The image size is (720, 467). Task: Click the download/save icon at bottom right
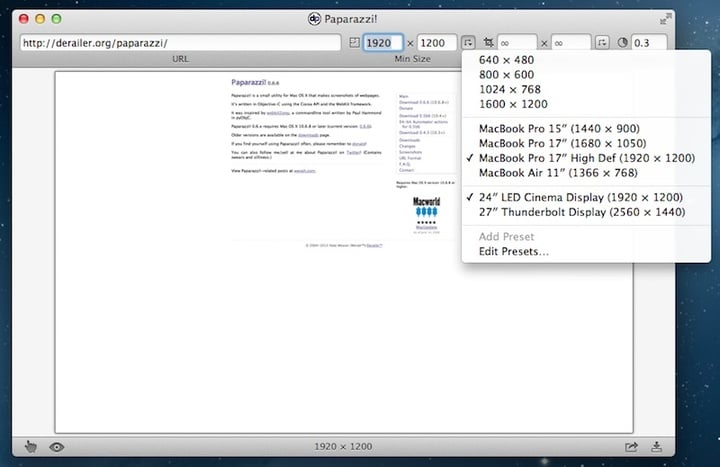(657, 446)
